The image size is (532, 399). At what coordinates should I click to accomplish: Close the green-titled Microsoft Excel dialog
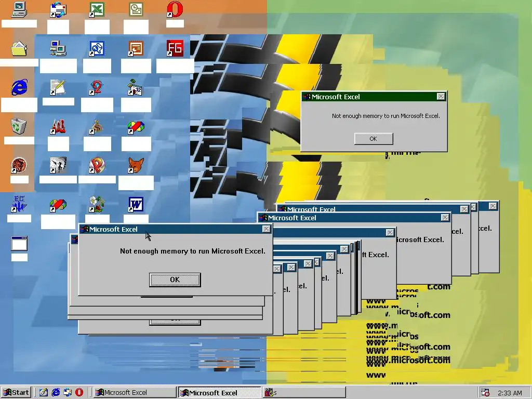[x=441, y=97]
